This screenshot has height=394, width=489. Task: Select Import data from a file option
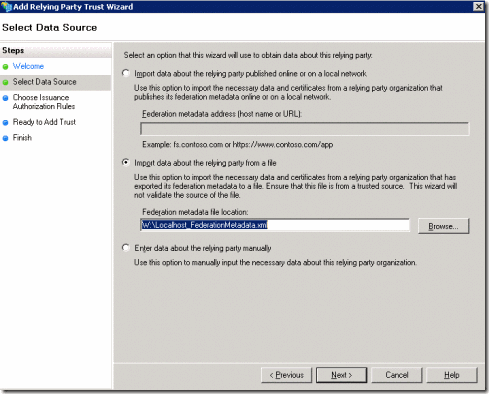coord(126,163)
